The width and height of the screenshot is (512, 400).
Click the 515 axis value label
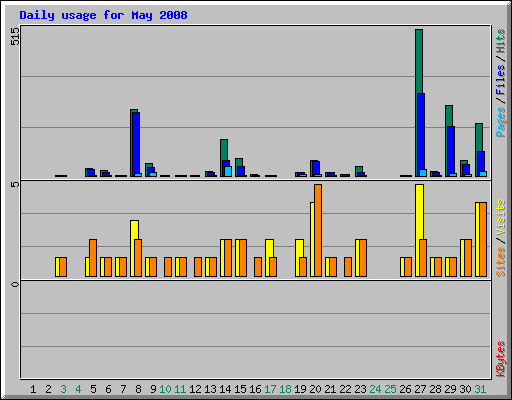tap(15, 36)
